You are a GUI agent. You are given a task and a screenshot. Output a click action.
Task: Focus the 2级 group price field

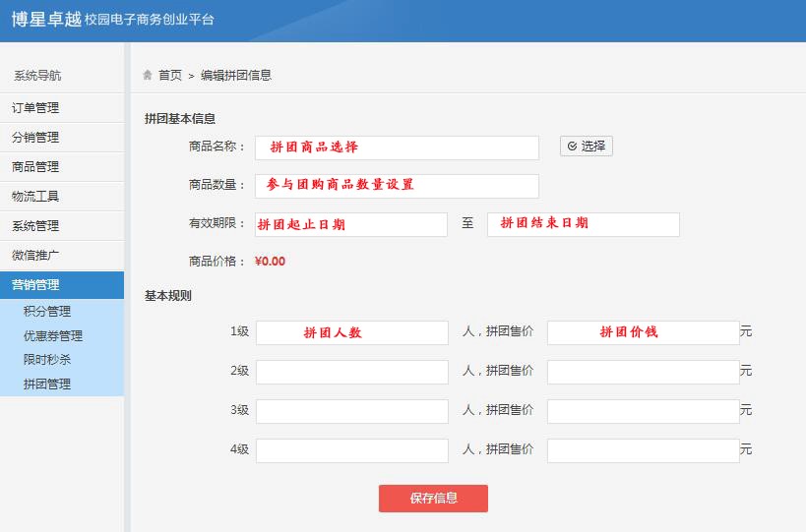[643, 372]
